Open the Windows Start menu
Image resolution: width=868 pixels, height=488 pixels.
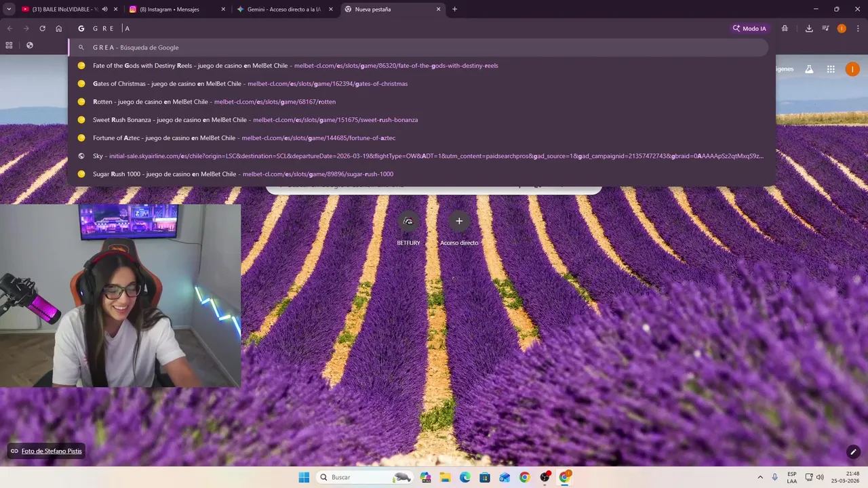304,477
